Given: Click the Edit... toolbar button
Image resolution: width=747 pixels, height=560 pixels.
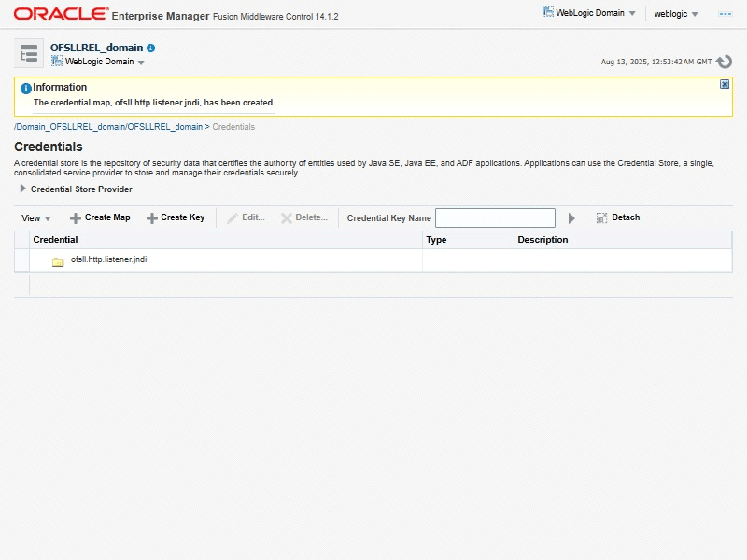Looking at the screenshot, I should click(x=246, y=217).
